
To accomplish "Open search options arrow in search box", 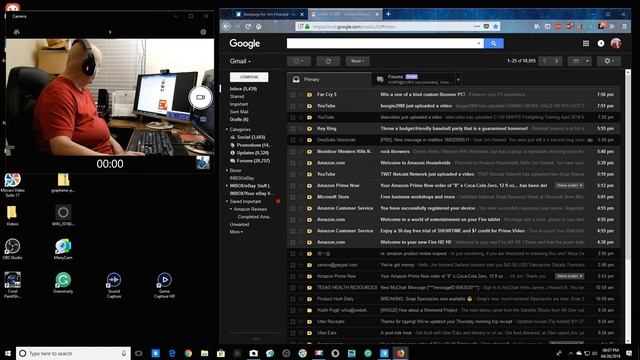I will [x=478, y=43].
